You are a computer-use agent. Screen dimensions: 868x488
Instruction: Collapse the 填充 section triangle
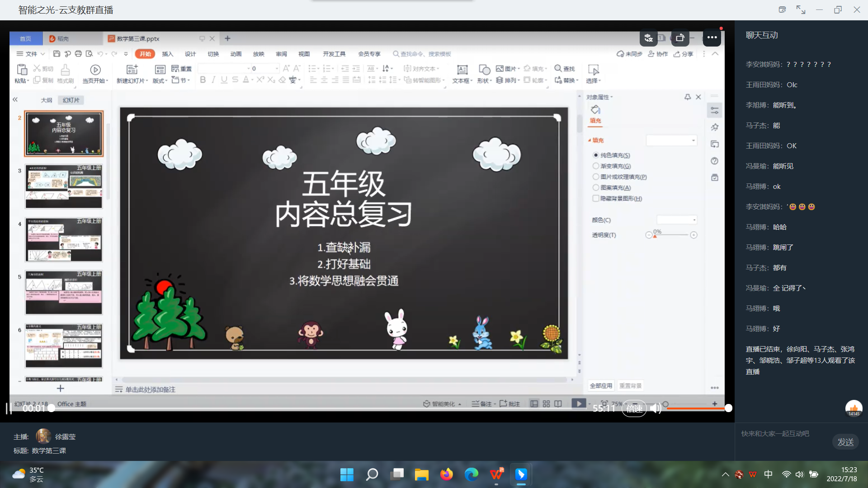(x=590, y=140)
